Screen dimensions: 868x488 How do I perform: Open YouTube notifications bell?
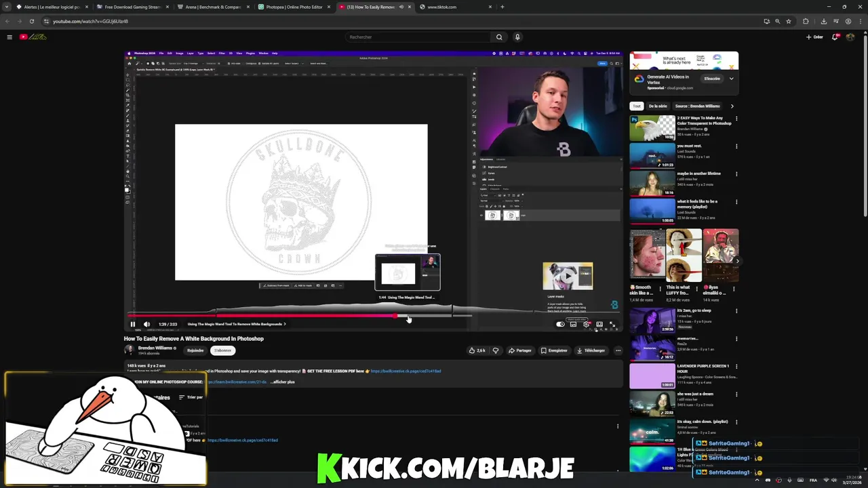pyautogui.click(x=835, y=37)
